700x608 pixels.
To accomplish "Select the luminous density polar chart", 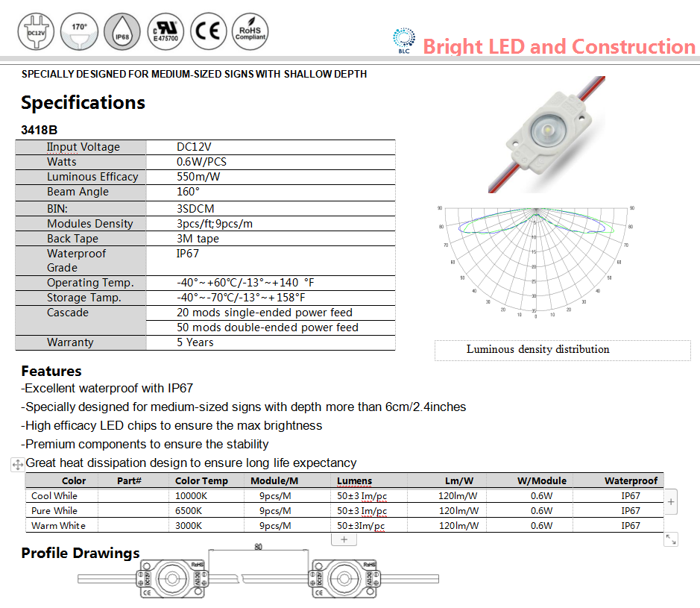I will click(x=536, y=263).
